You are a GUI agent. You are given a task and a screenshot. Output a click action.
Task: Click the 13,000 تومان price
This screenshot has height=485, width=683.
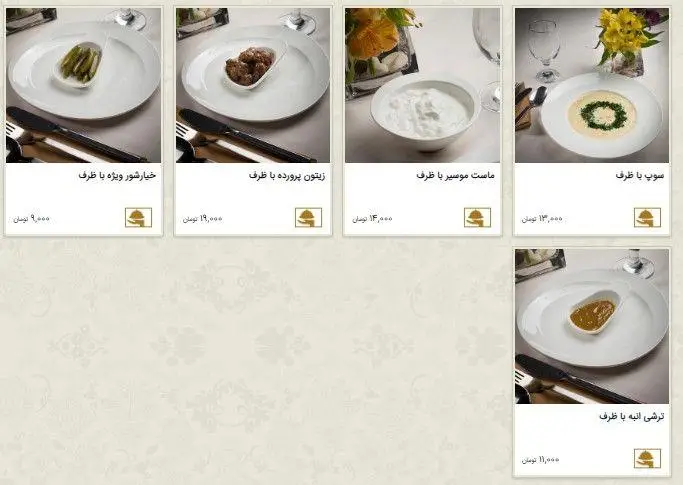542,219
